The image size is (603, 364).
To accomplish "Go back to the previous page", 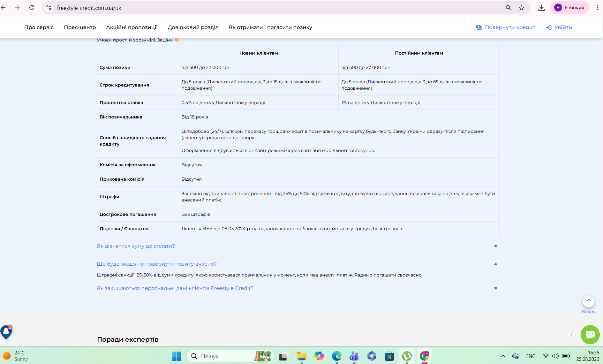I will coord(3,8).
